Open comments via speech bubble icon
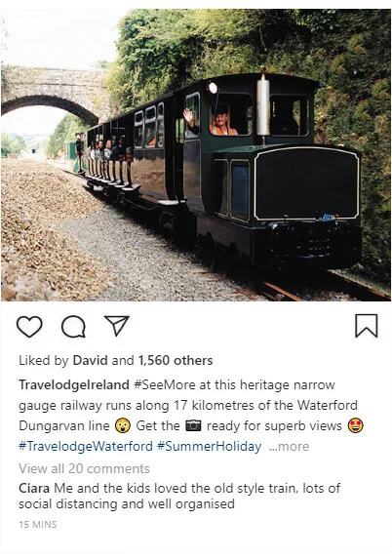392x560 pixels. pyautogui.click(x=73, y=326)
